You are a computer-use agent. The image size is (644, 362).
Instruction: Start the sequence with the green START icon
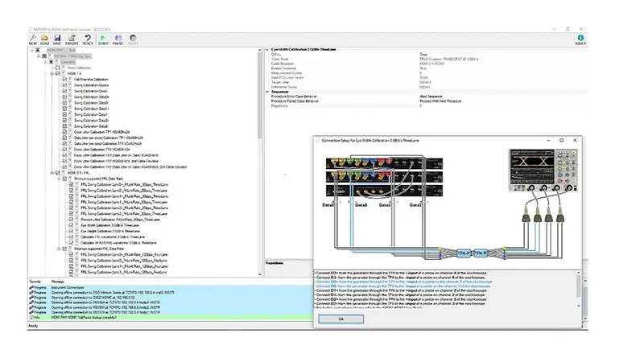pyautogui.click(x=103, y=38)
